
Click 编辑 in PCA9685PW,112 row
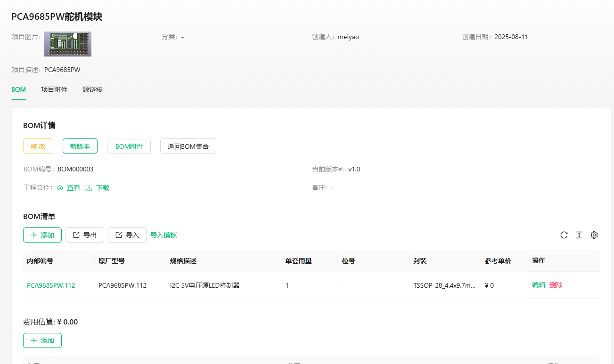coord(539,285)
